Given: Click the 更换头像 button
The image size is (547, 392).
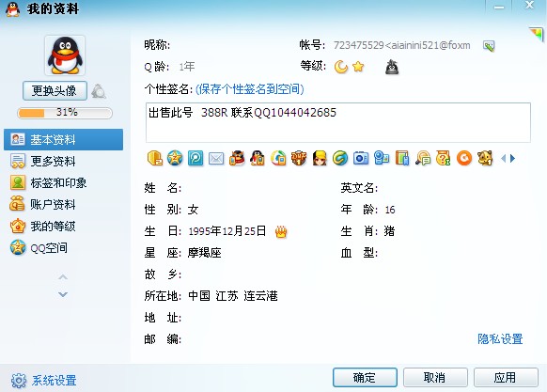Looking at the screenshot, I should [x=55, y=91].
